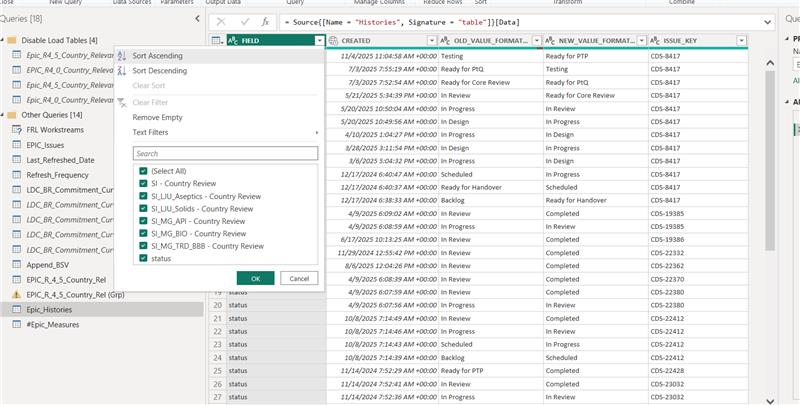Click the OK button
Viewport: 800px width, 405px height.
256,279
